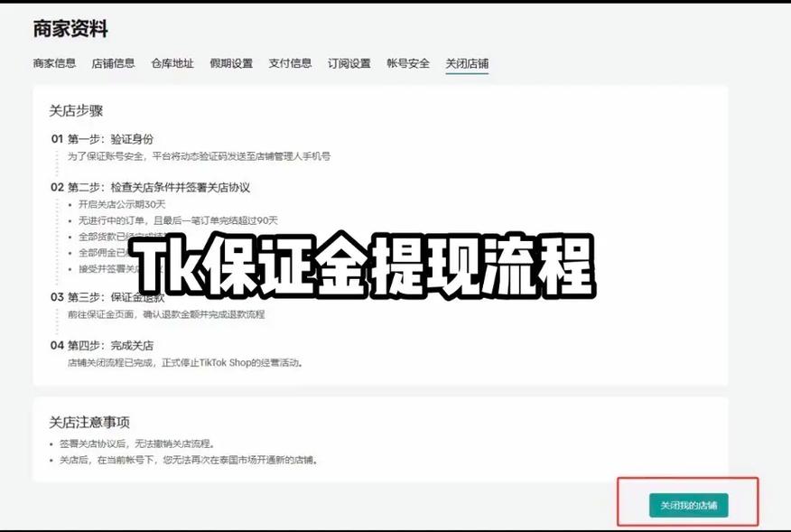Image resolution: width=791 pixels, height=532 pixels.
Task: Open the 店铺信息 tab
Action: coord(112,63)
